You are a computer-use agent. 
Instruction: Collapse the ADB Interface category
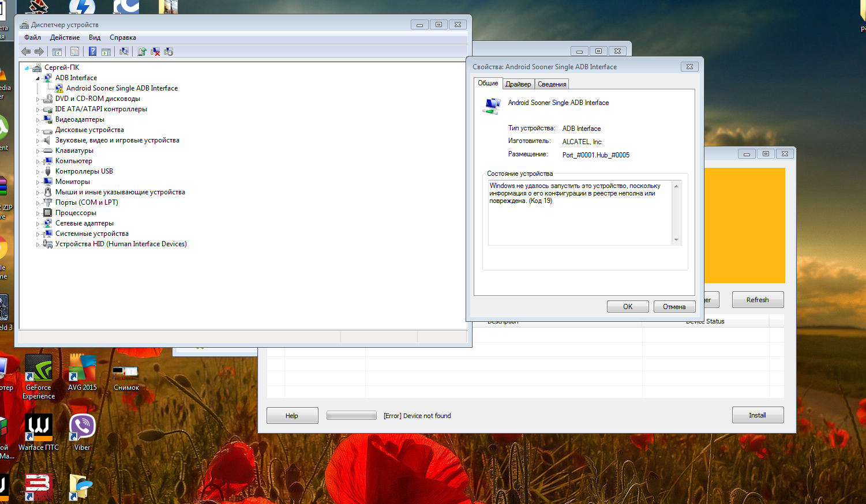coord(38,78)
